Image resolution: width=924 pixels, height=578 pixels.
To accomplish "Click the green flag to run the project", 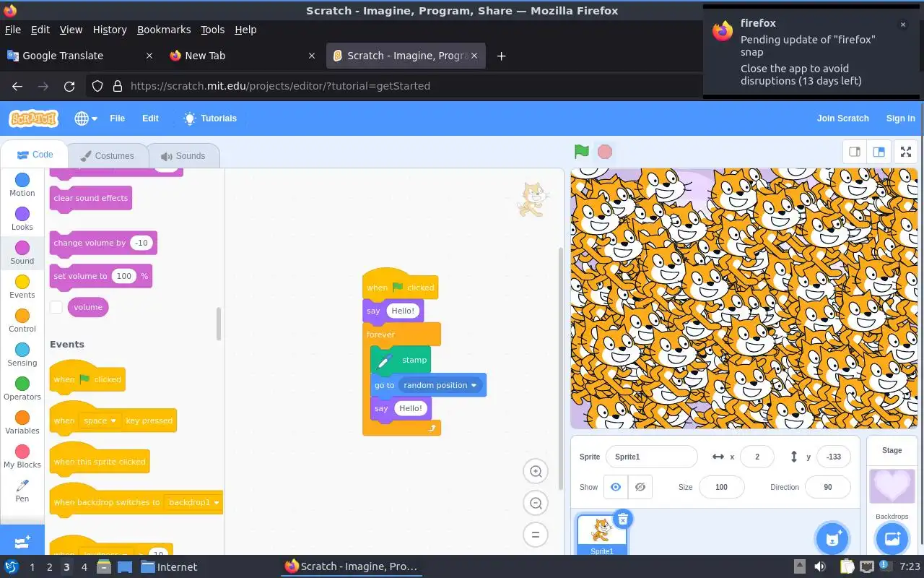I will click(581, 152).
